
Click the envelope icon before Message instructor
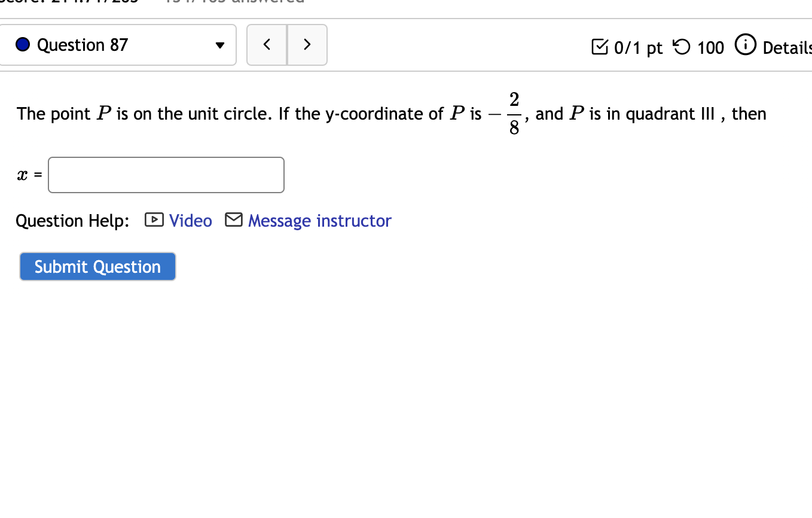[x=233, y=220]
